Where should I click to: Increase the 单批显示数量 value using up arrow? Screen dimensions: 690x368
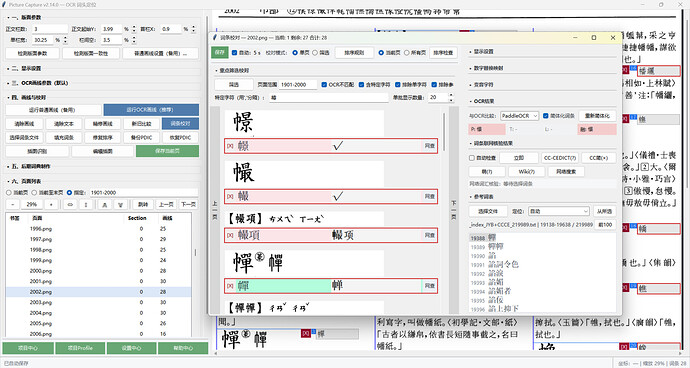click(x=451, y=95)
